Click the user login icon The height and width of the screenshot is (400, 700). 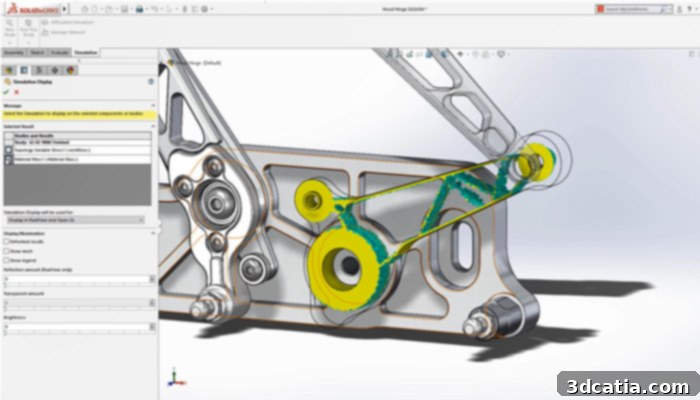(679, 8)
